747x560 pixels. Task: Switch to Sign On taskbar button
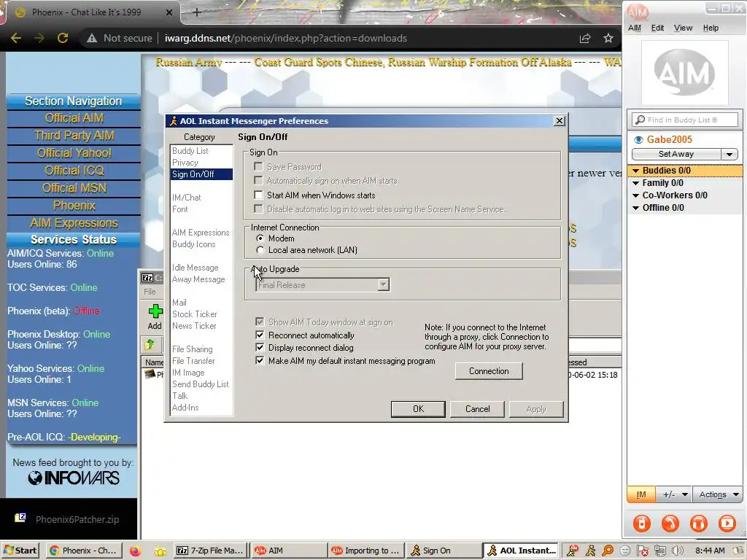[x=444, y=551]
